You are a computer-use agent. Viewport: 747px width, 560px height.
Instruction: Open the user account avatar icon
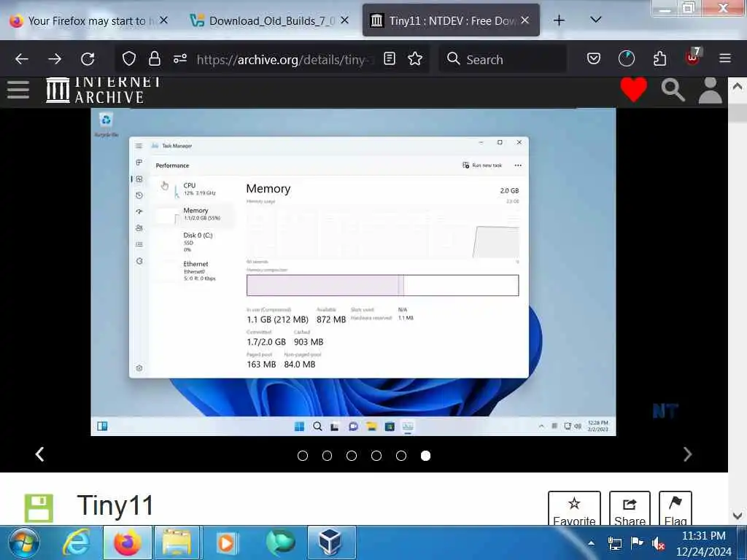click(711, 90)
